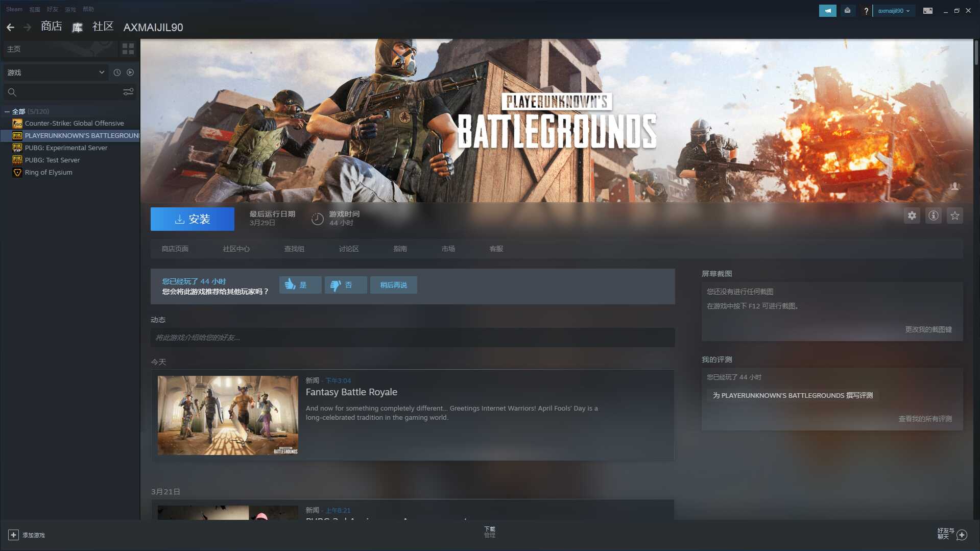Click the 主页 library home button
The height and width of the screenshot is (551, 980).
tap(60, 49)
